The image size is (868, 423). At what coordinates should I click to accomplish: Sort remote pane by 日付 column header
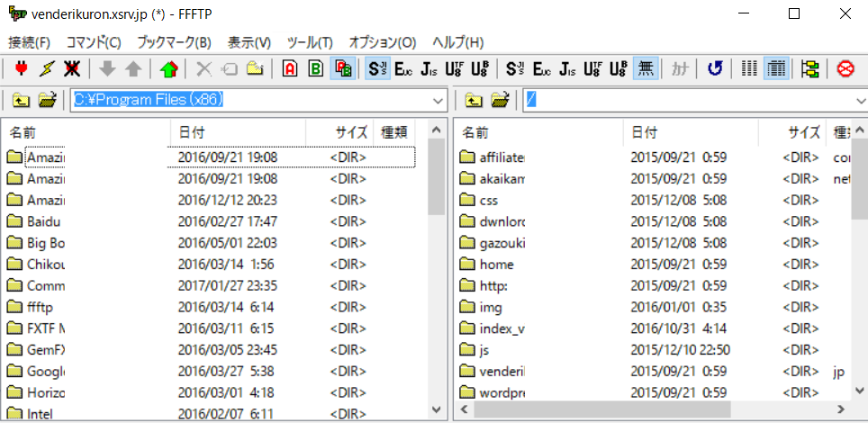pos(691,131)
